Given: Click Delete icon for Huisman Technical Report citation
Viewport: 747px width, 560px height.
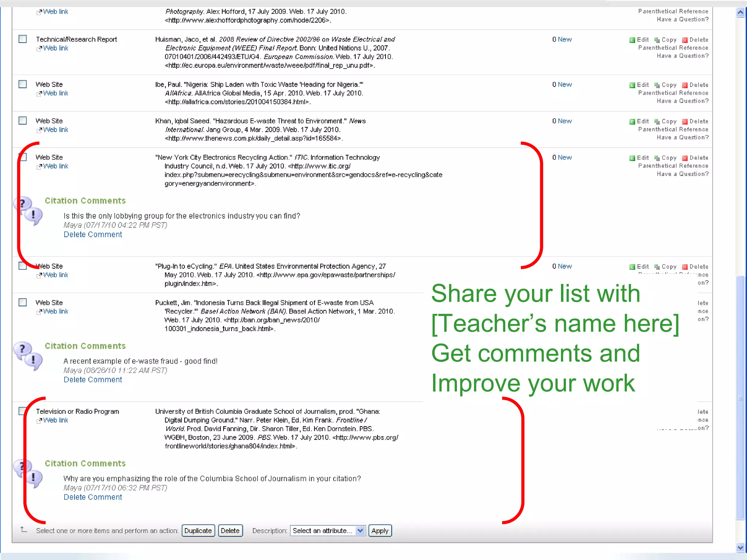Looking at the screenshot, I should 685,40.
